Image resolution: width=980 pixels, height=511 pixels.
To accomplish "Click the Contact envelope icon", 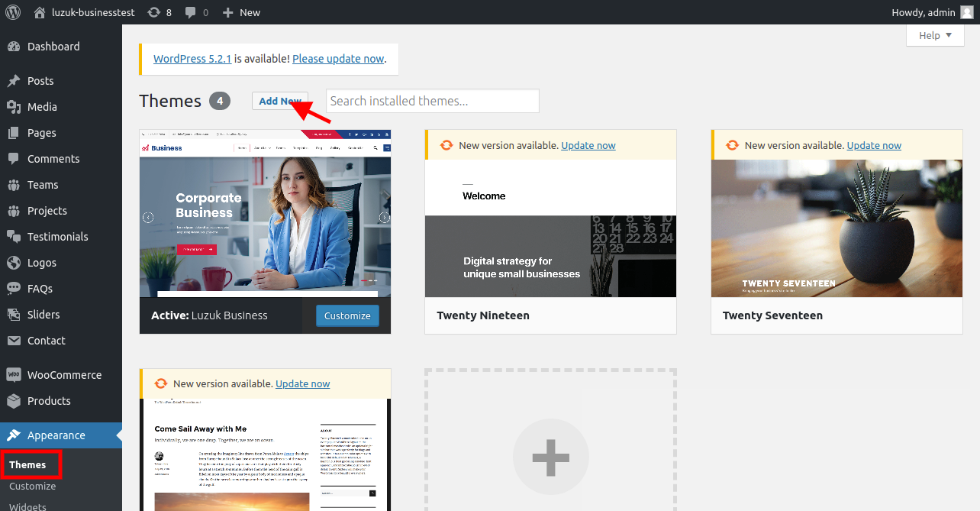I will pyautogui.click(x=14, y=341).
